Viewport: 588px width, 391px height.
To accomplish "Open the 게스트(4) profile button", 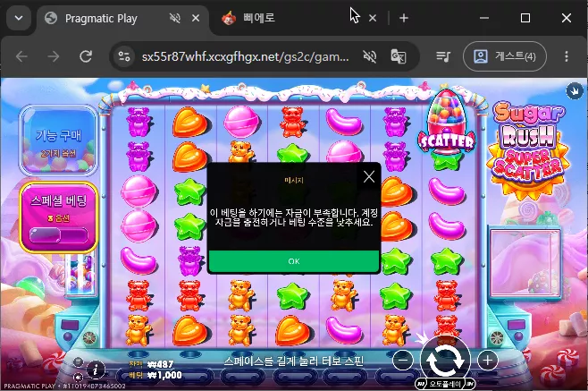I will point(504,56).
